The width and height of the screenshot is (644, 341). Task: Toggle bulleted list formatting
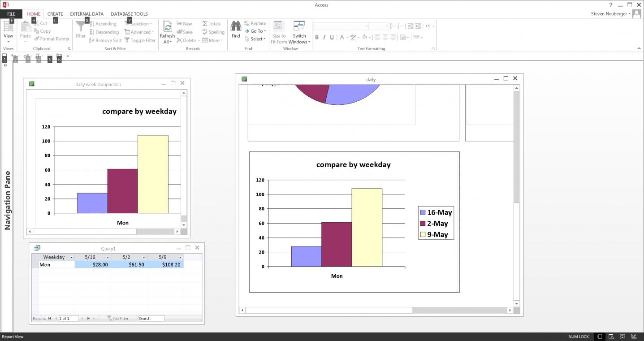(393, 26)
